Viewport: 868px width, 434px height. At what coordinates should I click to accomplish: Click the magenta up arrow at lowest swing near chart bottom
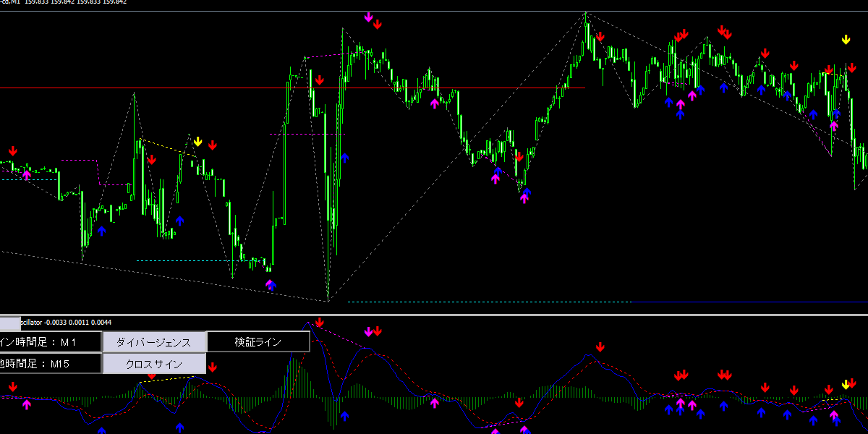coord(270,284)
